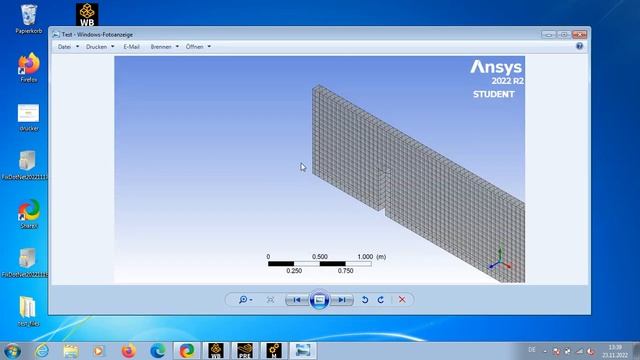Image resolution: width=640 pixels, height=360 pixels.
Task: Switch to Ansys PRE taskbar button
Action: point(245,351)
